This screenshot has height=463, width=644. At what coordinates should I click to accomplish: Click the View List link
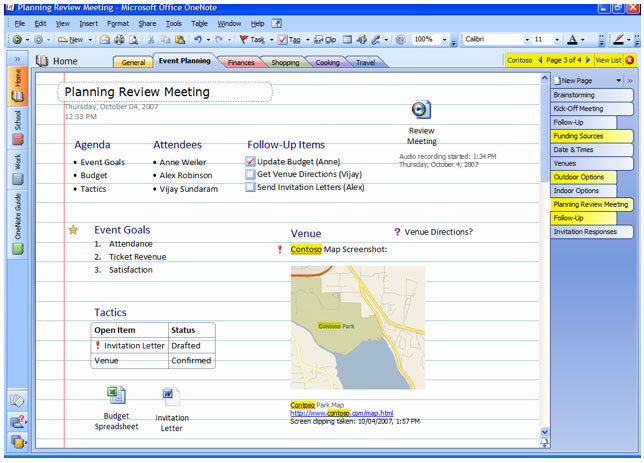tap(608, 60)
